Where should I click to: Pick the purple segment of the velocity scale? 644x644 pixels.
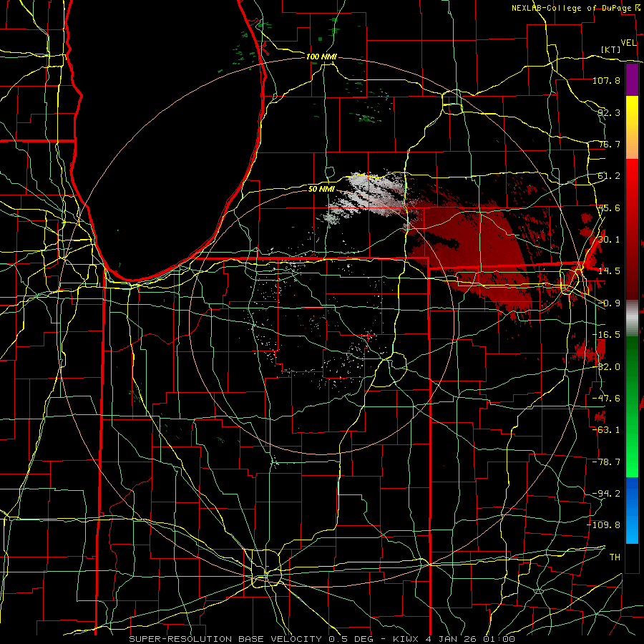point(632,80)
